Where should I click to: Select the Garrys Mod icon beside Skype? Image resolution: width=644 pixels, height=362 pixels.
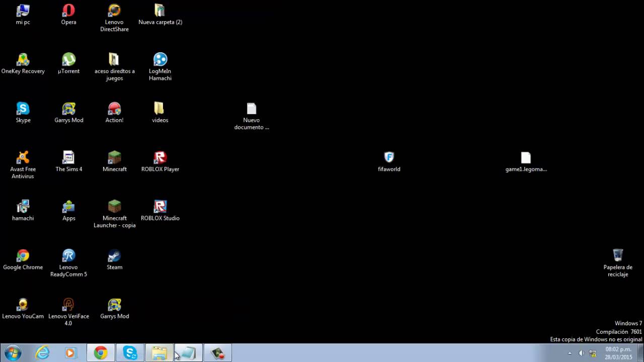pyautogui.click(x=69, y=113)
